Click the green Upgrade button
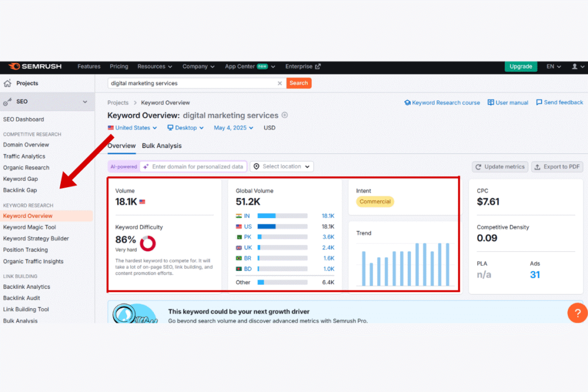The width and height of the screenshot is (588, 392). (521, 67)
